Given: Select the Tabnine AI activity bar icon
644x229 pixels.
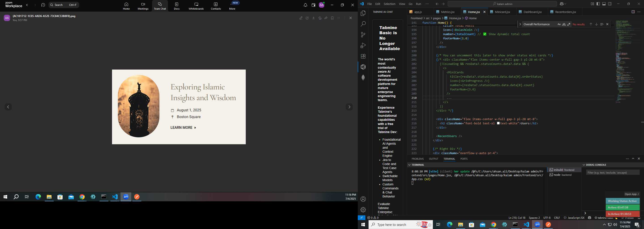Looking at the screenshot, I should tap(363, 67).
